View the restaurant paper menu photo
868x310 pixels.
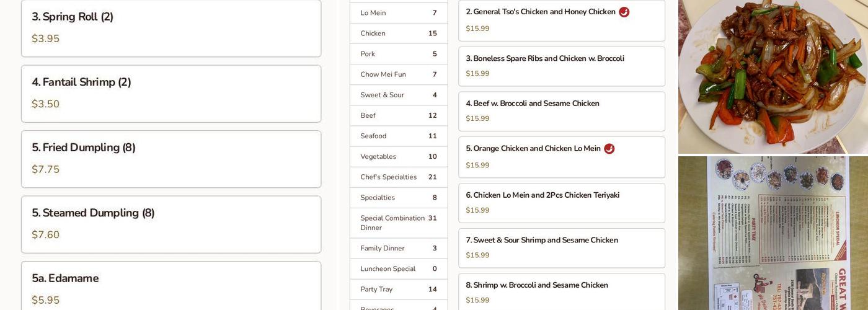coord(773,233)
